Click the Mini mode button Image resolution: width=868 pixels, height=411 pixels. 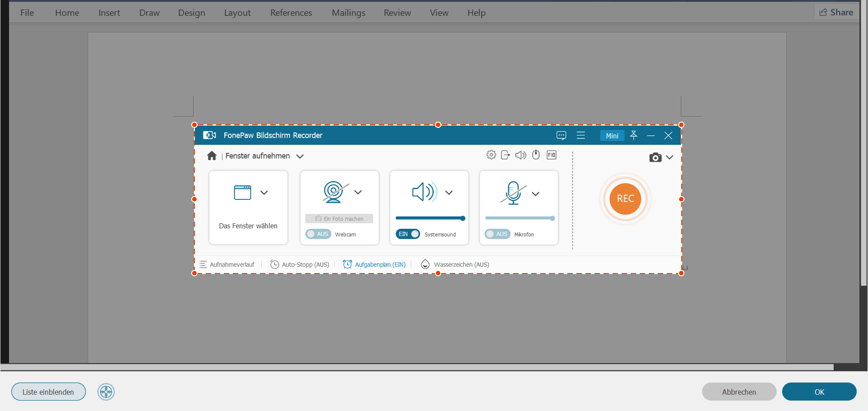coord(612,136)
